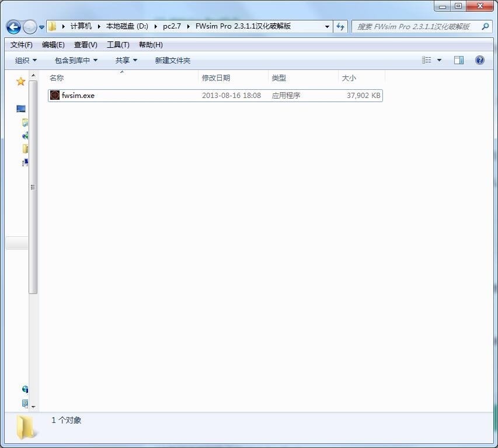Sort files by 修改日期 column header
498x448 pixels.
216,78
